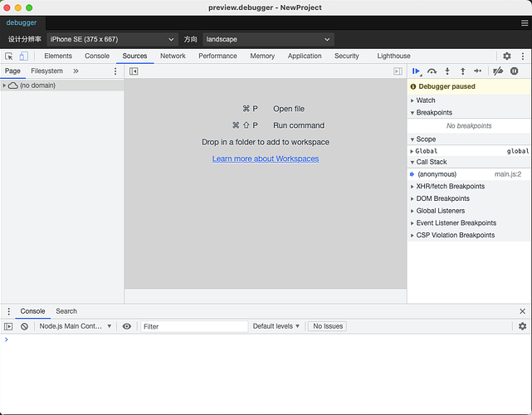
Task: Open the DevTools three-dot customize menu
Action: (x=523, y=56)
